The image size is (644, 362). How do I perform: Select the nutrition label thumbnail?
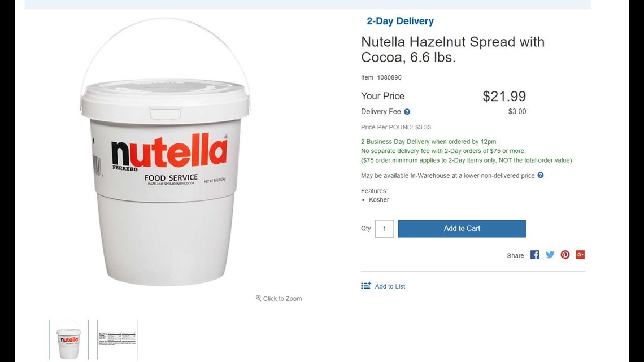click(x=117, y=338)
